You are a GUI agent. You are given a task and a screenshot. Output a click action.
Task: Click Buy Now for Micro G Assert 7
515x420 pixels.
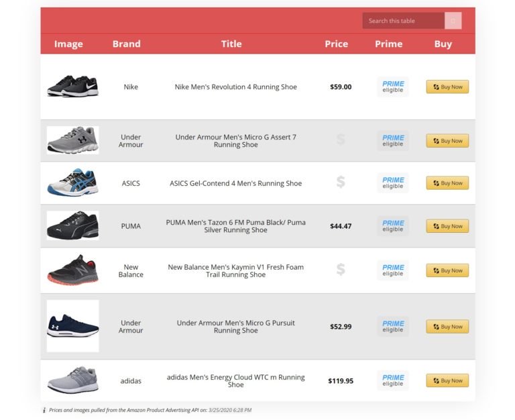[x=447, y=141]
